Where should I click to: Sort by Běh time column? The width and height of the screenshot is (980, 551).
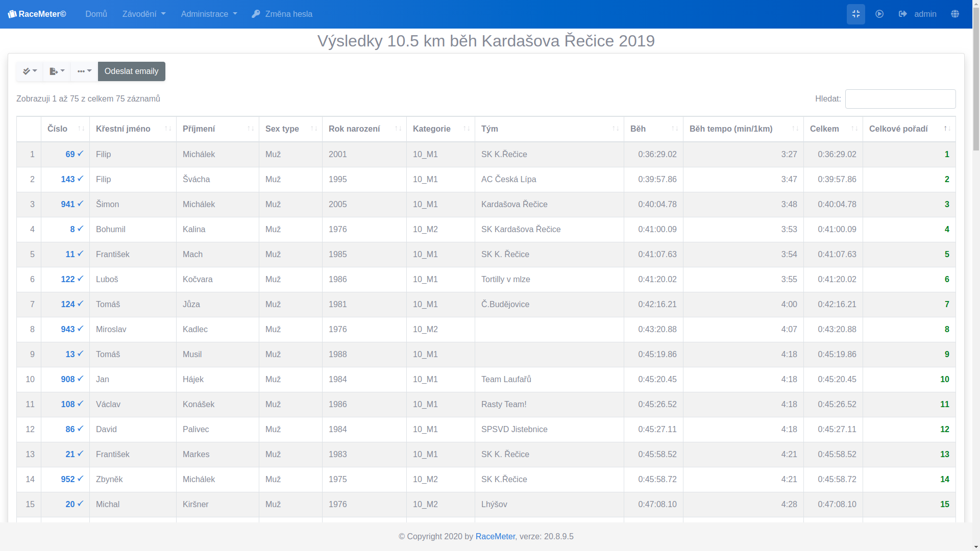pos(653,129)
